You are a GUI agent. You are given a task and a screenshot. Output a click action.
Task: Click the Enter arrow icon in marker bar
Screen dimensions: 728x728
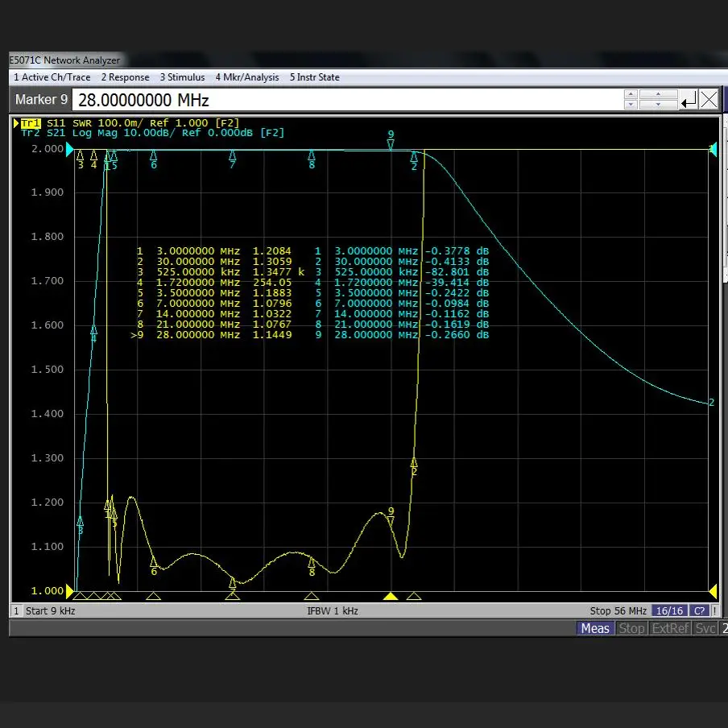(689, 100)
